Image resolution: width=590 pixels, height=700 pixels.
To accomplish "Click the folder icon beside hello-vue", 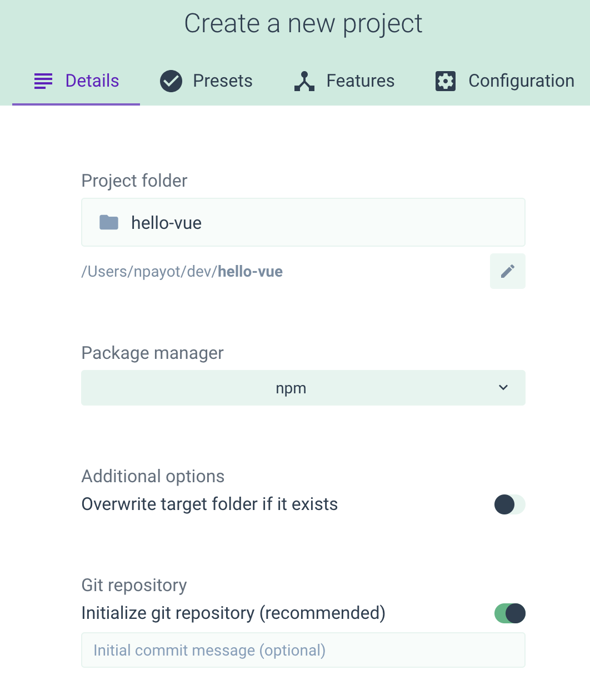I will point(109,223).
